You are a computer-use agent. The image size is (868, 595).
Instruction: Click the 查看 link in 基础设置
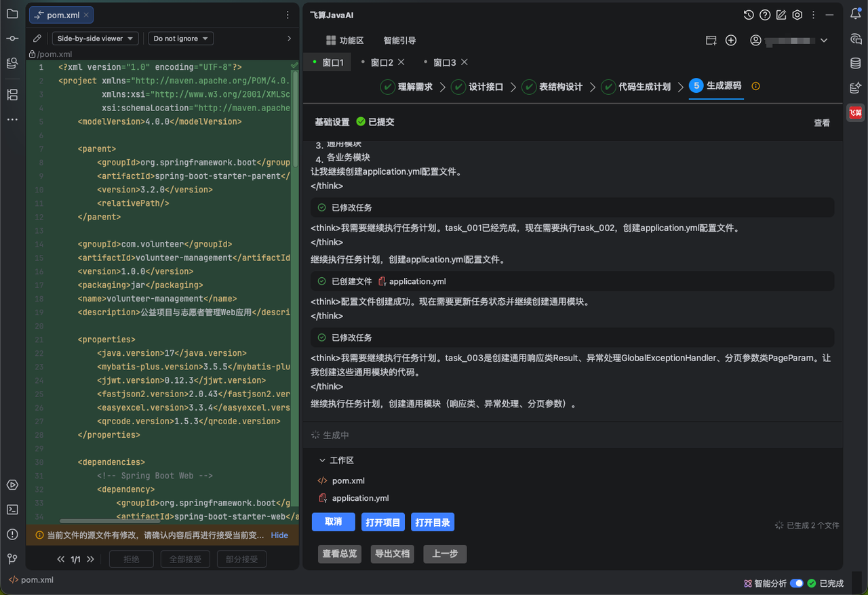tap(821, 123)
